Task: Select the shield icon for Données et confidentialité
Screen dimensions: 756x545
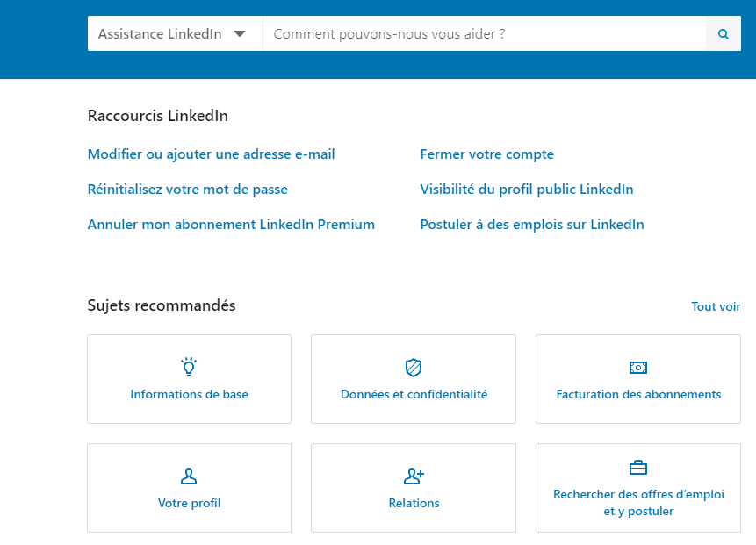Action: click(x=413, y=367)
